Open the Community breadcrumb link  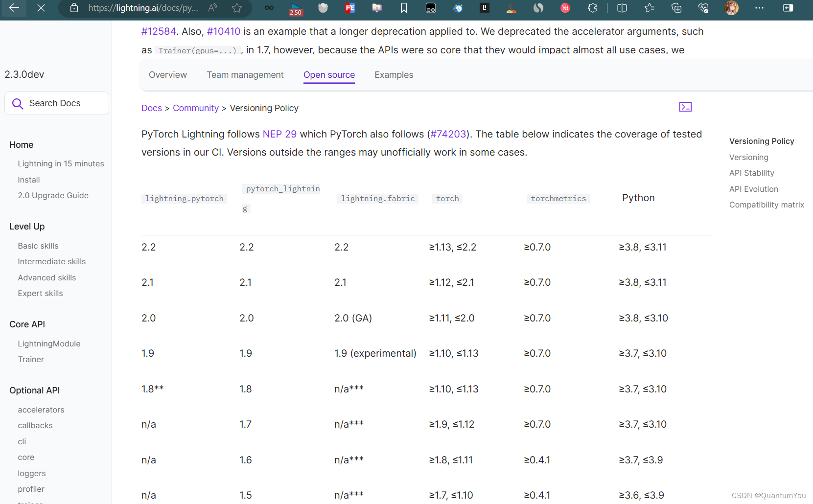(x=196, y=108)
